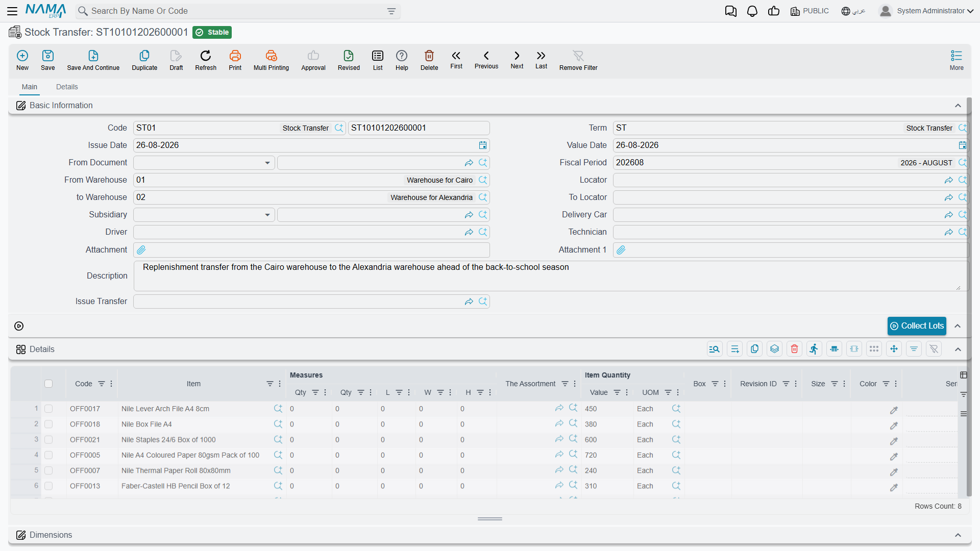Open the notifications bell
This screenshot has height=551, width=980.
click(752, 11)
